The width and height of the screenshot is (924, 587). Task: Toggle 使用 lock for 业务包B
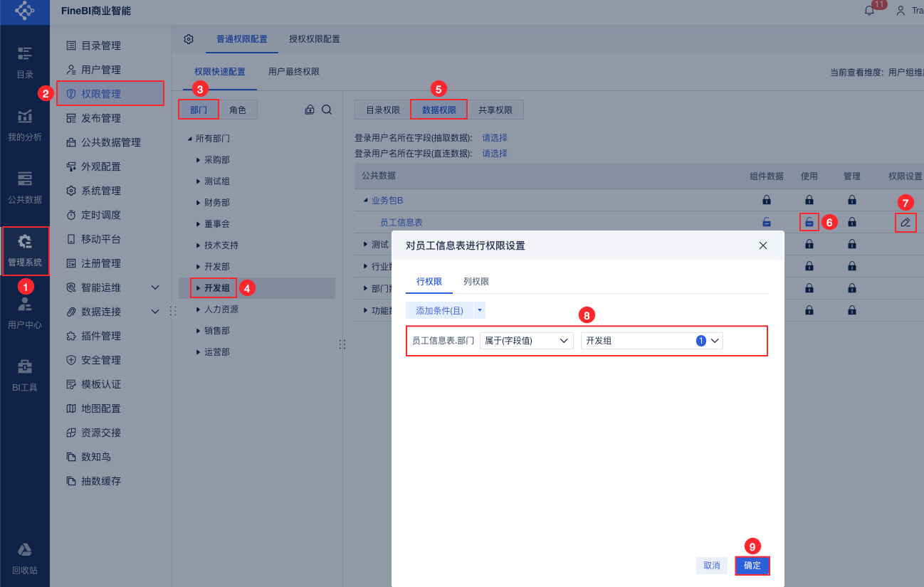tap(809, 200)
